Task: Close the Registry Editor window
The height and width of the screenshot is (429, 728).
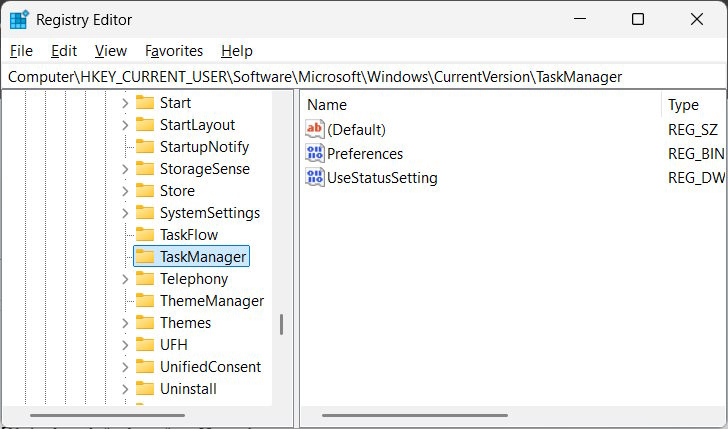Action: click(x=696, y=19)
